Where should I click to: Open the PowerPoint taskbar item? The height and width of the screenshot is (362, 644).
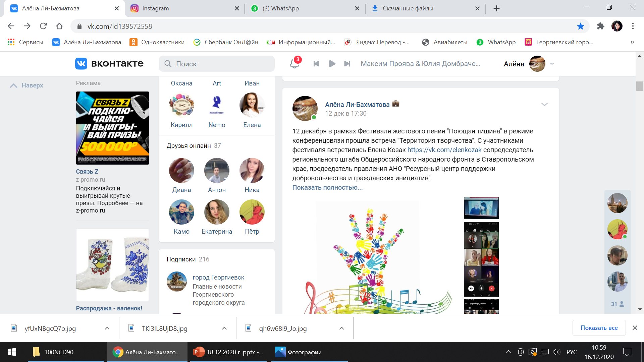tap(228, 352)
